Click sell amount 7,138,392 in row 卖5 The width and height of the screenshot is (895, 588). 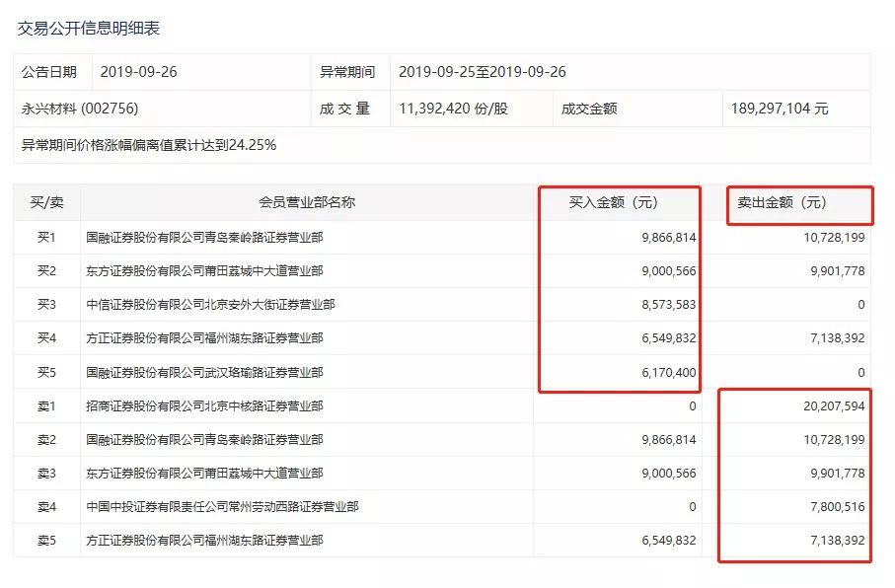click(838, 540)
